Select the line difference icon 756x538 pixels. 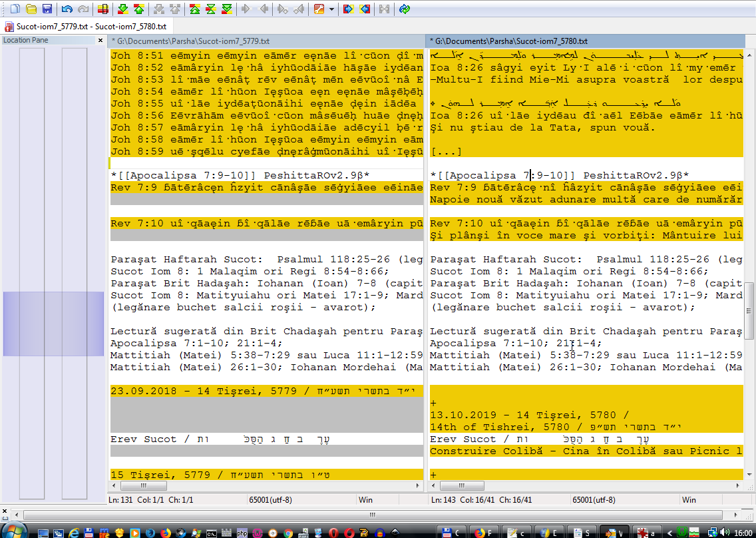103,9
